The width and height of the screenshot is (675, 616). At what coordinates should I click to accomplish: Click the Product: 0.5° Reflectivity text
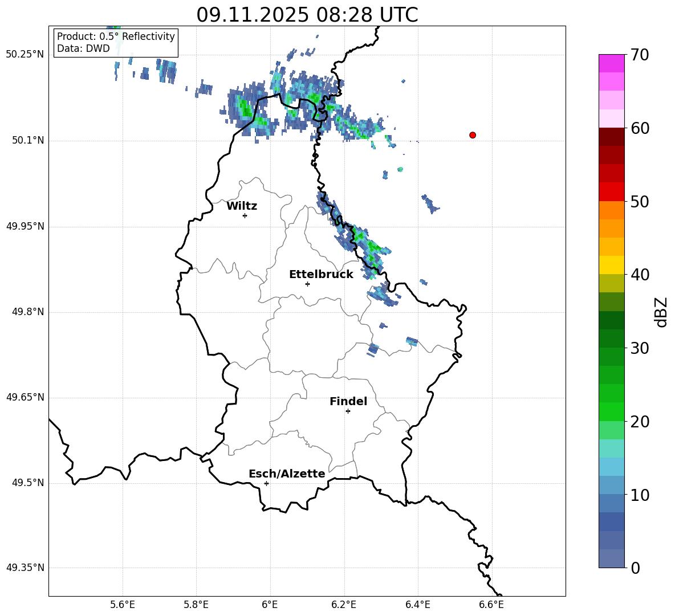click(116, 36)
